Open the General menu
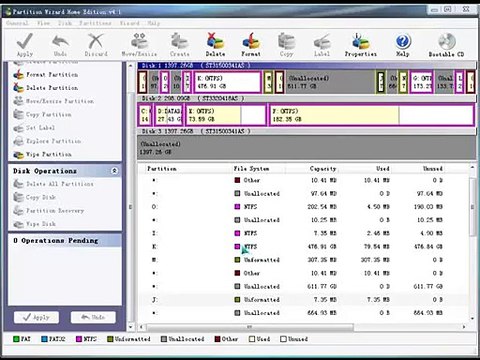The image size is (480, 360). pyautogui.click(x=17, y=23)
